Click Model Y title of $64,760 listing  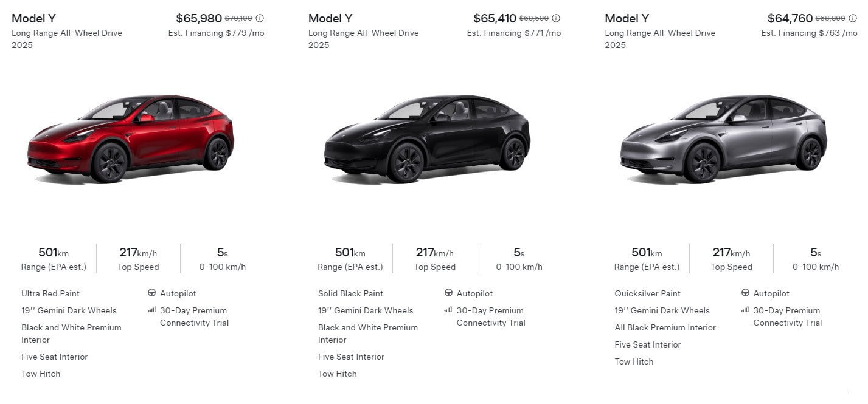pos(627,18)
